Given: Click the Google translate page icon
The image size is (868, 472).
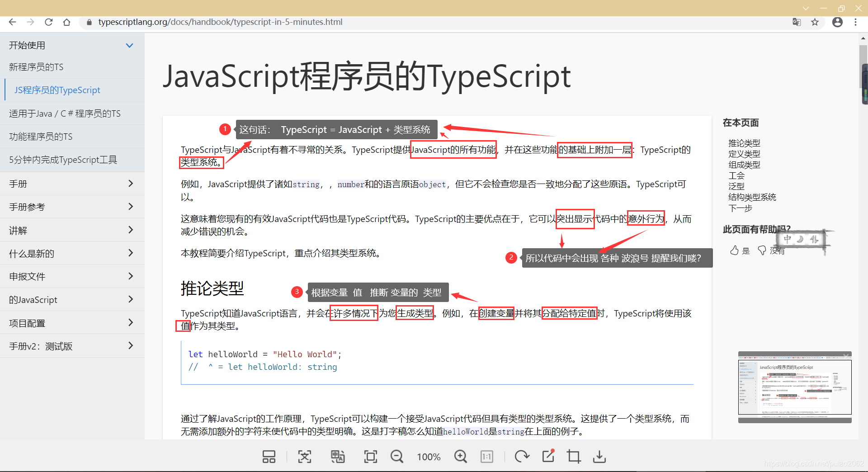Looking at the screenshot, I should coord(797,22).
